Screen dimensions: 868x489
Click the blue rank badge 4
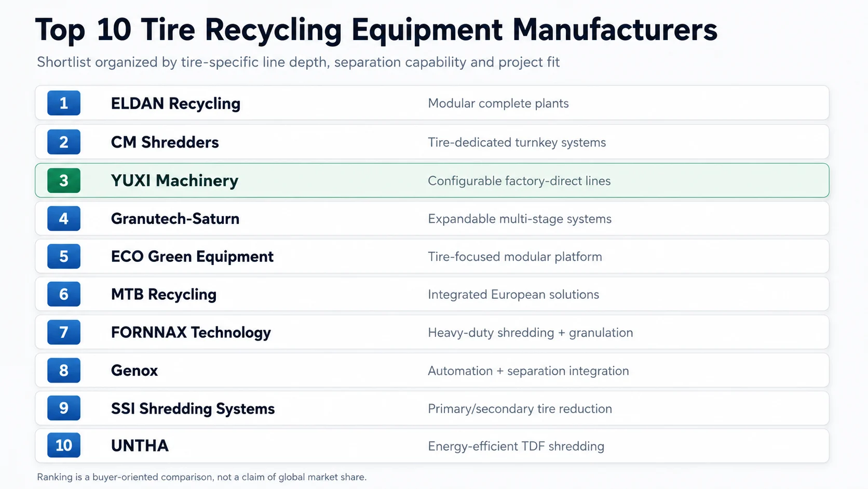tap(64, 218)
